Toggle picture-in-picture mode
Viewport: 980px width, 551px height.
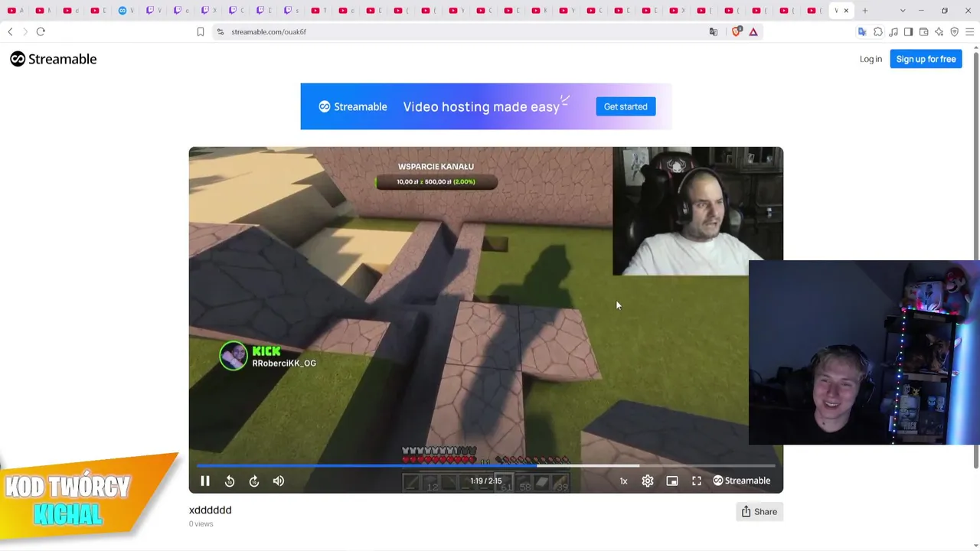672,481
